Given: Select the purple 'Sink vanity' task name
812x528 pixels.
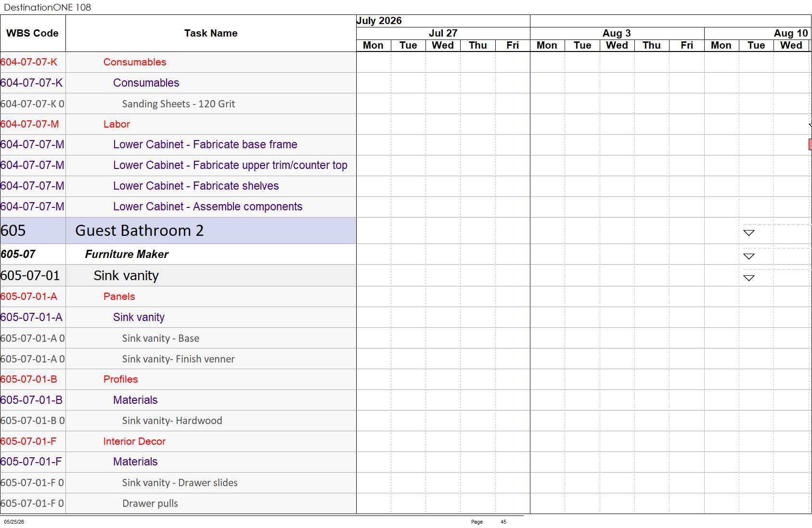Looking at the screenshot, I should pyautogui.click(x=139, y=317).
